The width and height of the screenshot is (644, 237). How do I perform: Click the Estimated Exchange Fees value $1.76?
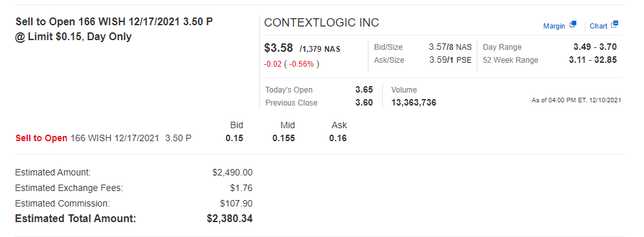coord(241,188)
